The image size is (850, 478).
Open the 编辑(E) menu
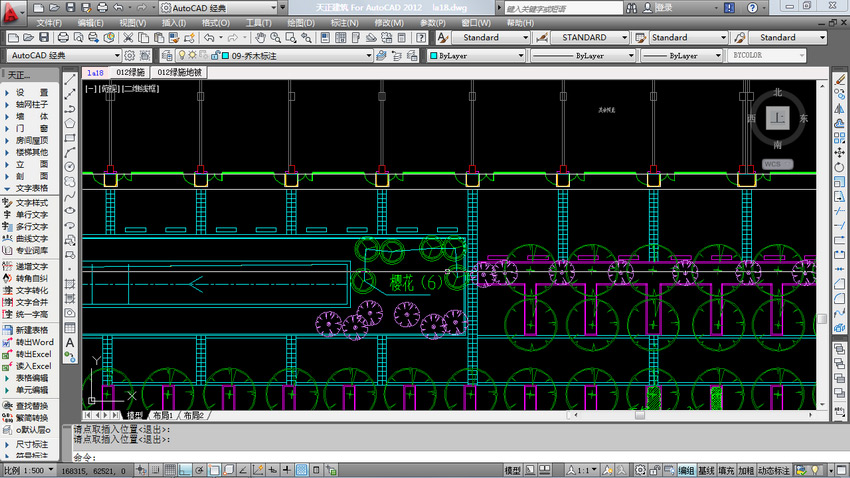[x=91, y=23]
